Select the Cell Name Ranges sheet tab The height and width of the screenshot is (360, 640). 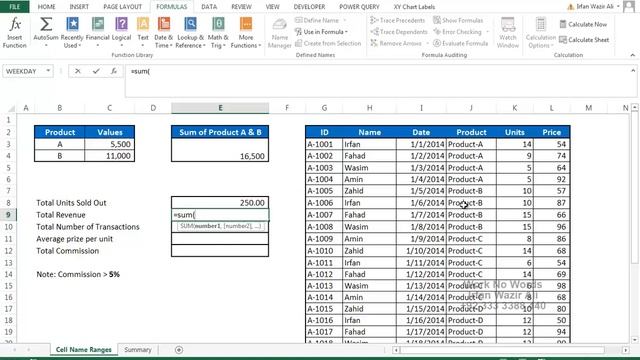point(83,350)
